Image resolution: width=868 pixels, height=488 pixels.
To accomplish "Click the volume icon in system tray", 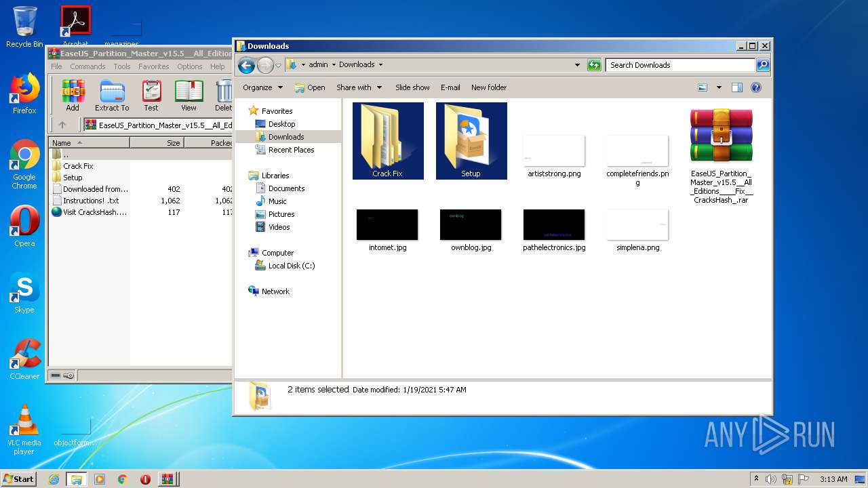I will coord(771,479).
